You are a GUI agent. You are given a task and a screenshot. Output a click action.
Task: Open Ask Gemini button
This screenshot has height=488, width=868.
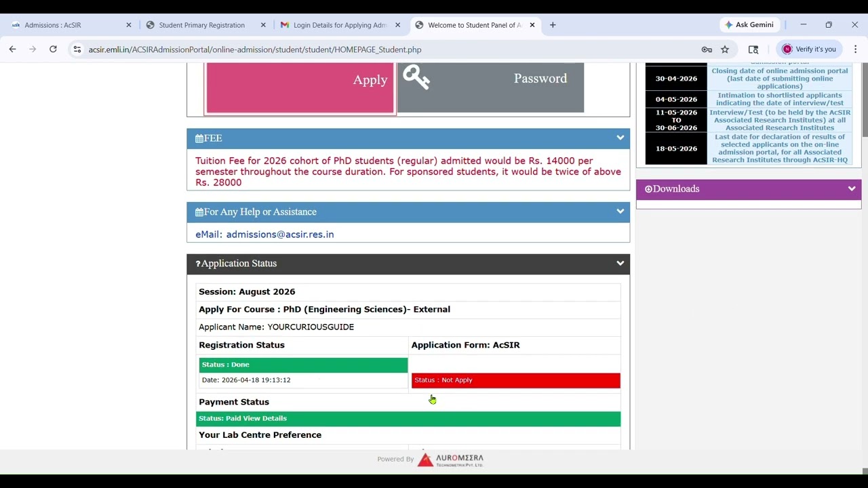749,25
